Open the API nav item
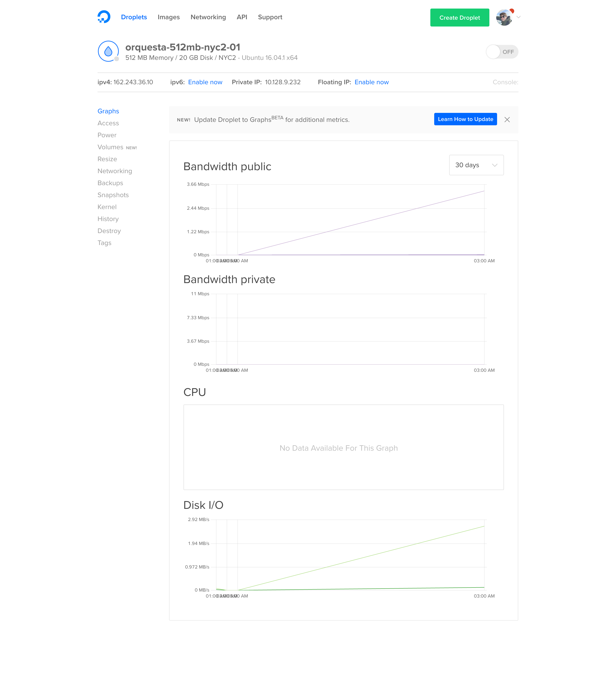 click(x=242, y=17)
